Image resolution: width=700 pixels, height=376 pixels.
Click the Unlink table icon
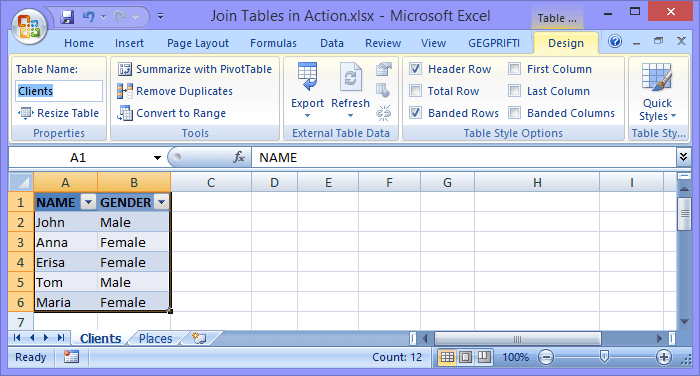tap(383, 113)
